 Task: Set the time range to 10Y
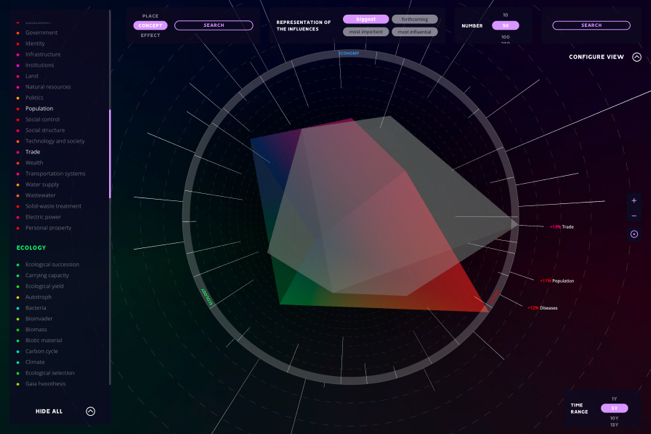(x=614, y=418)
